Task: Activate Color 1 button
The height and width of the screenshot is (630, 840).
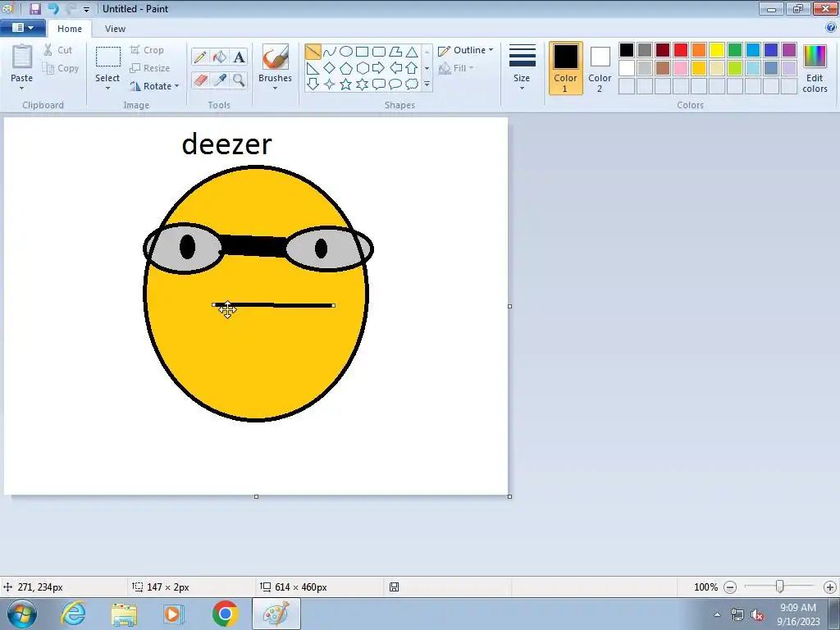Action: (x=566, y=69)
